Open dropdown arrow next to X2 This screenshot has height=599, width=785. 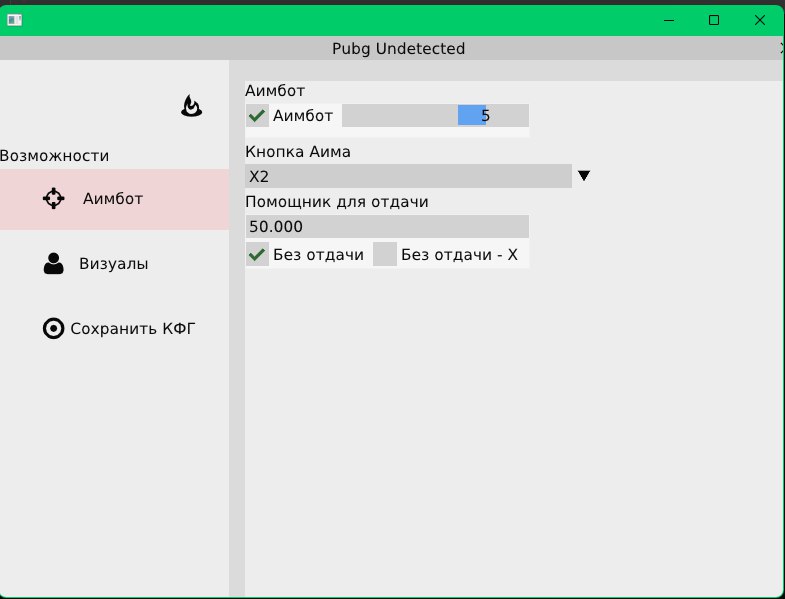[x=584, y=176]
